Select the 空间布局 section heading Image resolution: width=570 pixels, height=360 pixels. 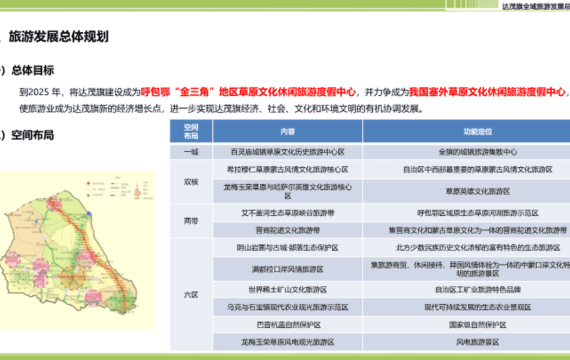(x=32, y=135)
